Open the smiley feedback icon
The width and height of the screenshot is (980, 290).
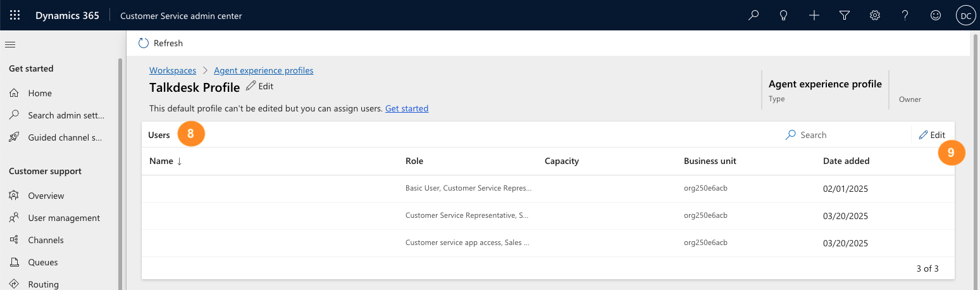coord(935,16)
